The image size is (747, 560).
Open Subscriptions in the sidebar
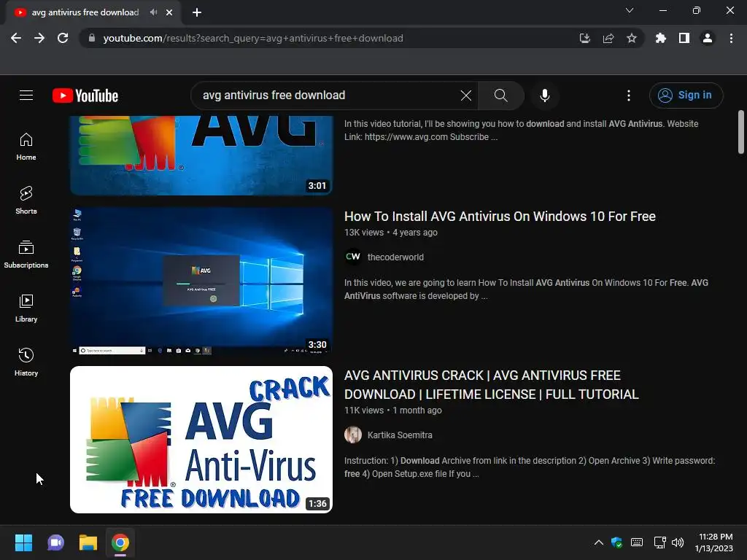pyautogui.click(x=26, y=254)
